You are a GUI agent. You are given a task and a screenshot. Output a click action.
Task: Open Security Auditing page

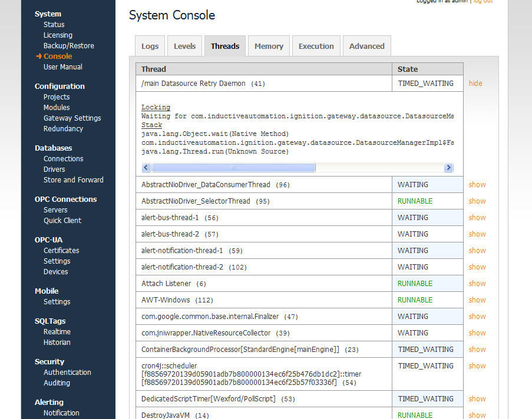(57, 383)
